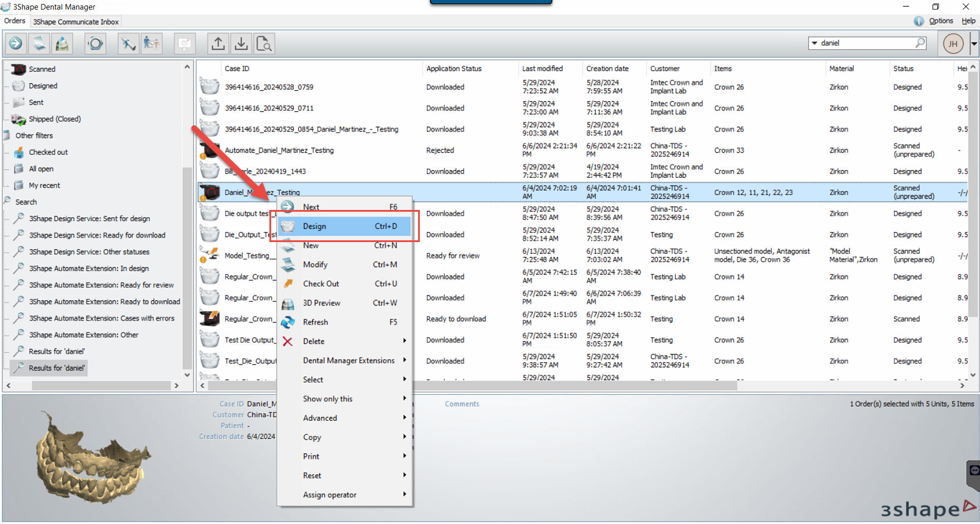
Task: Expand the Show only this submenu
Action: tap(345, 399)
